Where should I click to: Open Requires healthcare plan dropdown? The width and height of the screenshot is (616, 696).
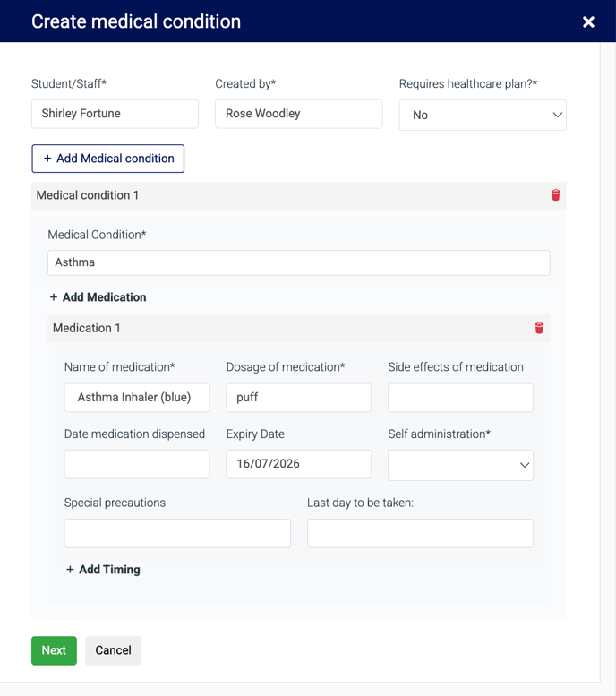[x=483, y=115]
